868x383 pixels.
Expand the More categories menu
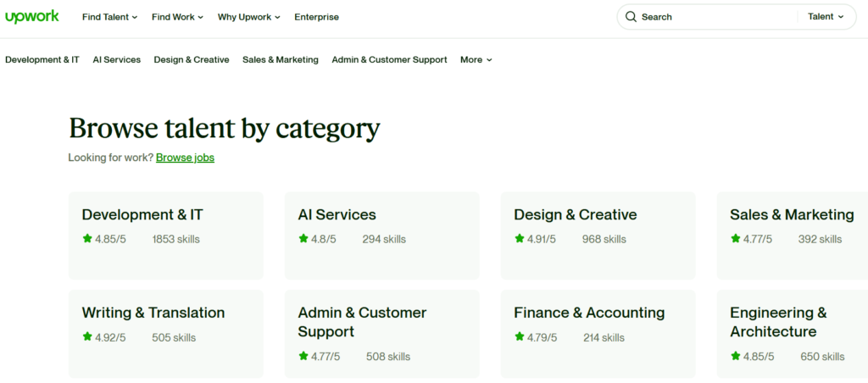(476, 60)
